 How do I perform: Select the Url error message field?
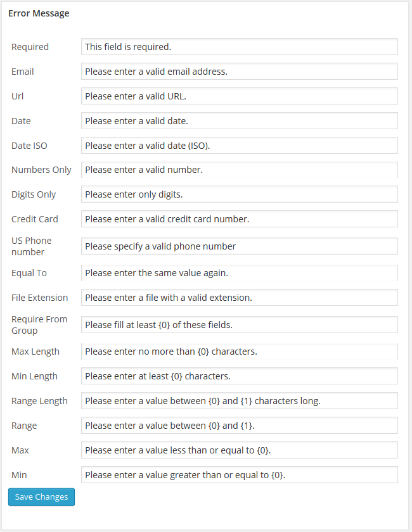coord(239,96)
